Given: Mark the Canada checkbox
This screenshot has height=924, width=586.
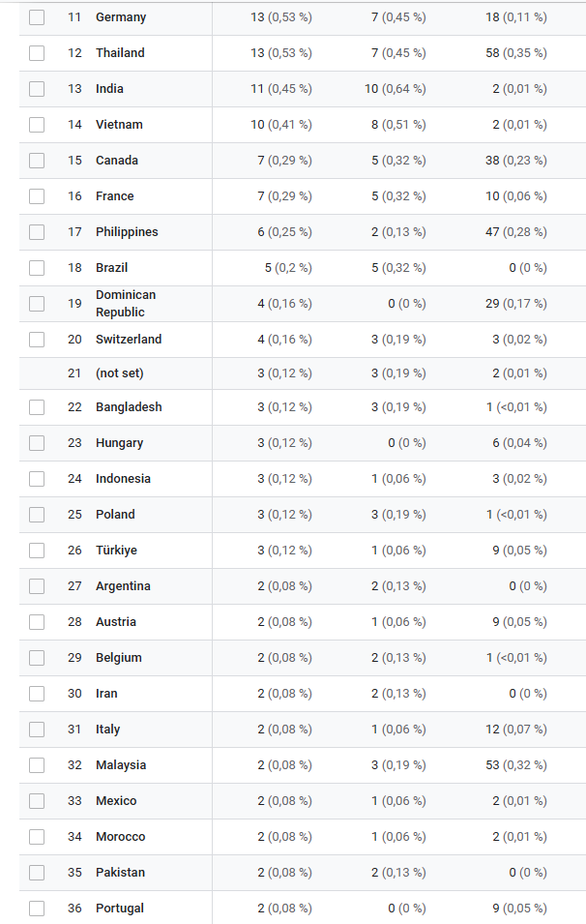Looking at the screenshot, I should pos(37,161).
